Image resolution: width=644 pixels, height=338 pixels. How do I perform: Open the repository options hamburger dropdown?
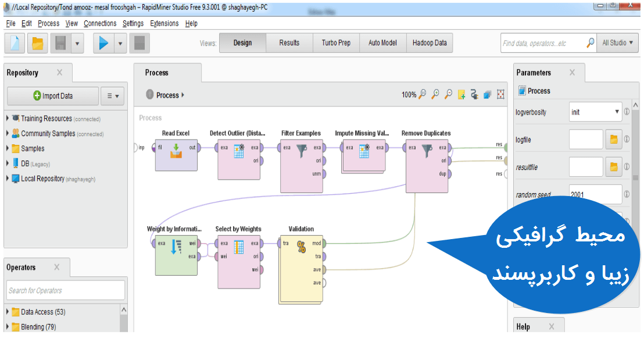[x=113, y=96]
